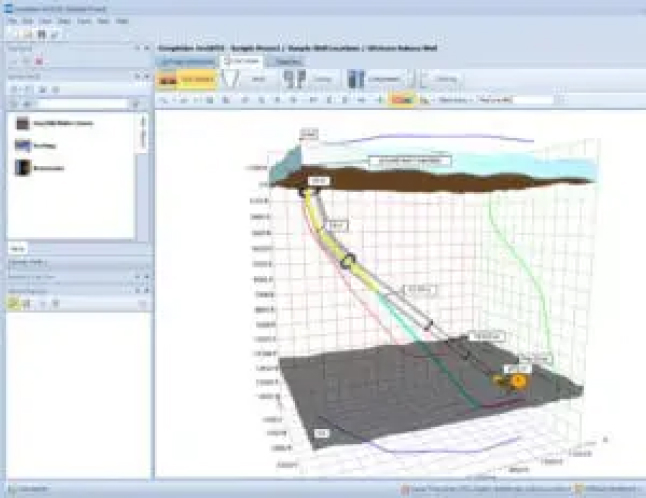This screenshot has width=646, height=498.
Task: Select the first item icon in the list panel
Action: coord(23,124)
